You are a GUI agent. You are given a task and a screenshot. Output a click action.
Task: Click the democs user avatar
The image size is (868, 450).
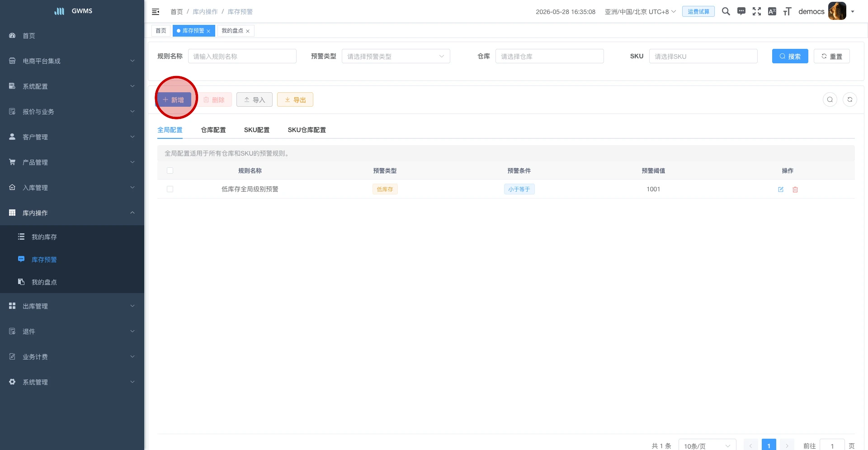(x=837, y=11)
